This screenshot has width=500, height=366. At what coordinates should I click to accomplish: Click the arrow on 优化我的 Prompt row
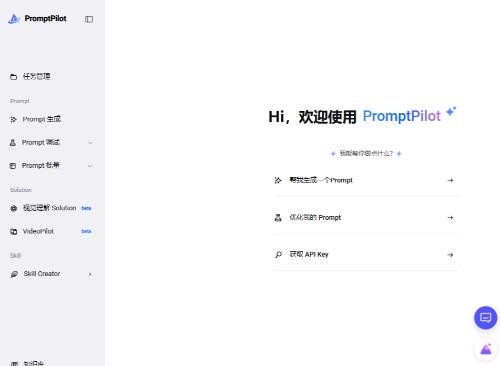(450, 218)
